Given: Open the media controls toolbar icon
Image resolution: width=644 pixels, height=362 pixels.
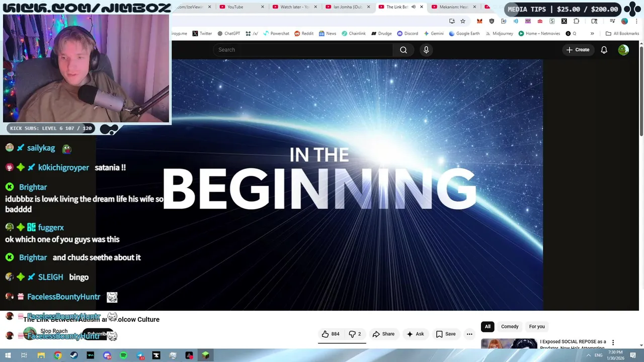Looking at the screenshot, I should pos(612,21).
